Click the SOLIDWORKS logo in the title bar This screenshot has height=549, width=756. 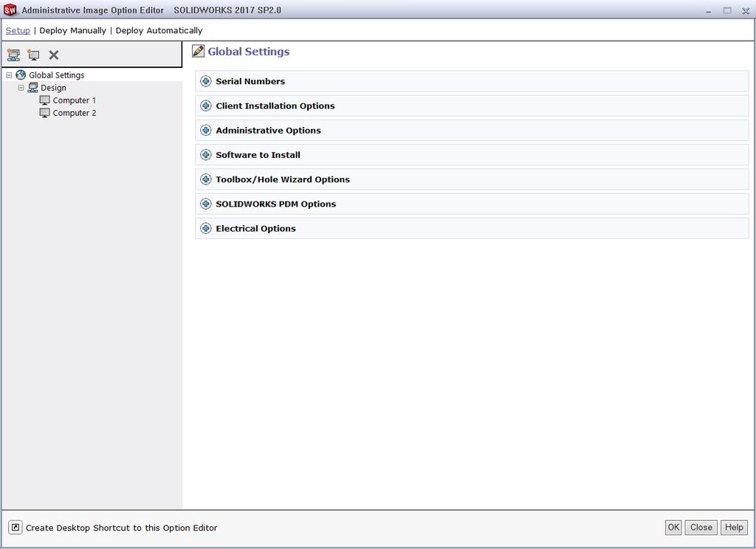click(x=10, y=10)
